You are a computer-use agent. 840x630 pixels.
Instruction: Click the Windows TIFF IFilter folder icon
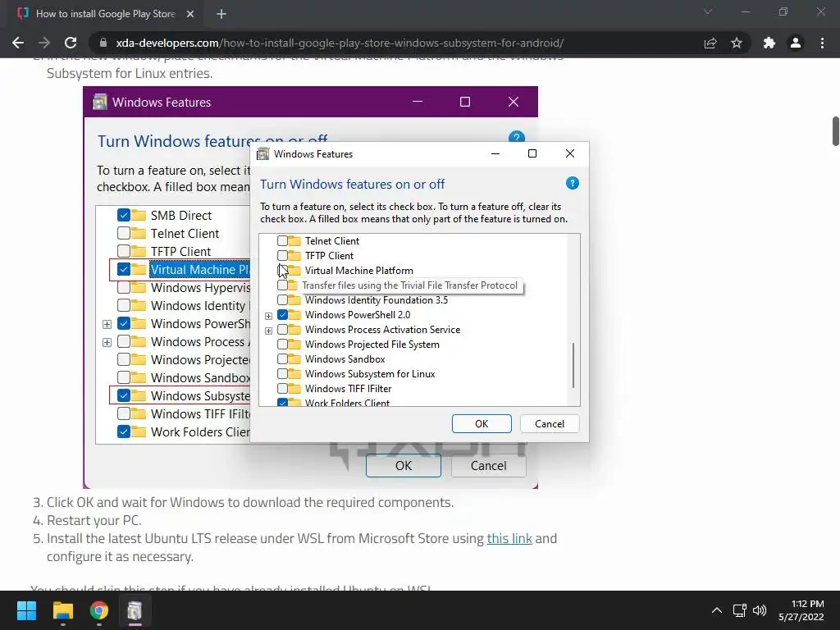click(x=294, y=388)
